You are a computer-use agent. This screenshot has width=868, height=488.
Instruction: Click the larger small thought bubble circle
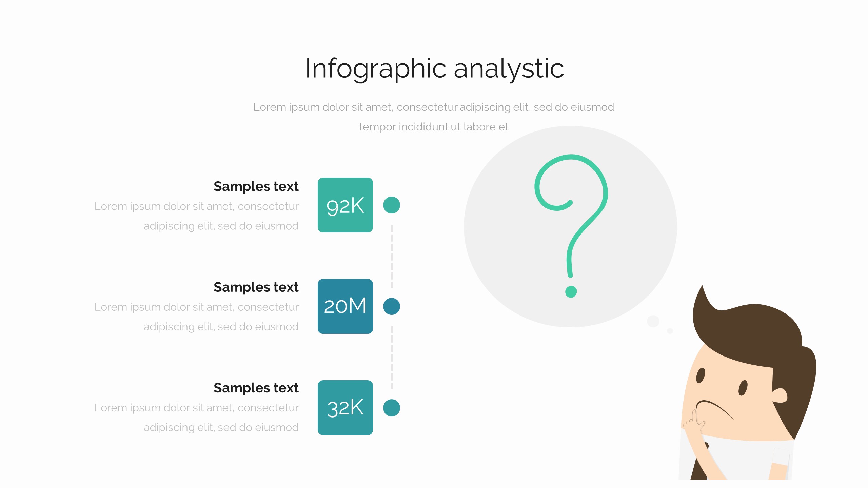pos(653,321)
